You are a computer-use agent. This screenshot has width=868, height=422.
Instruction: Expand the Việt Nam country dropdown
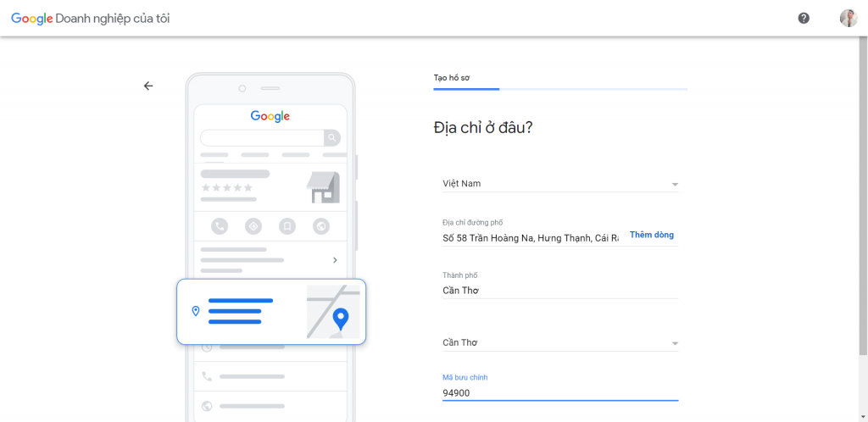pos(674,184)
